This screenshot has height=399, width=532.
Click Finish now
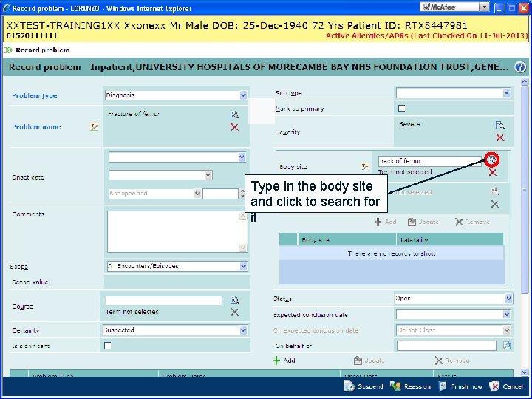point(460,386)
